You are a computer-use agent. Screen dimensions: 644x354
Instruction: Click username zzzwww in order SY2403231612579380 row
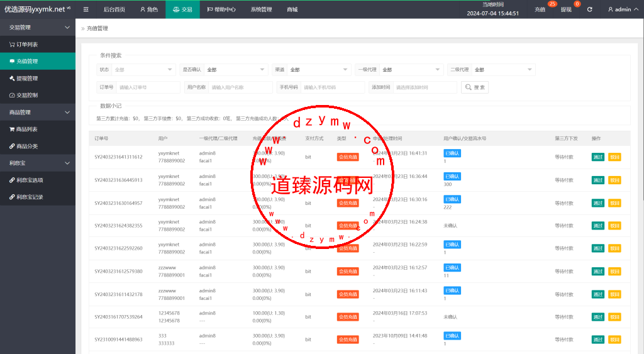tap(167, 267)
